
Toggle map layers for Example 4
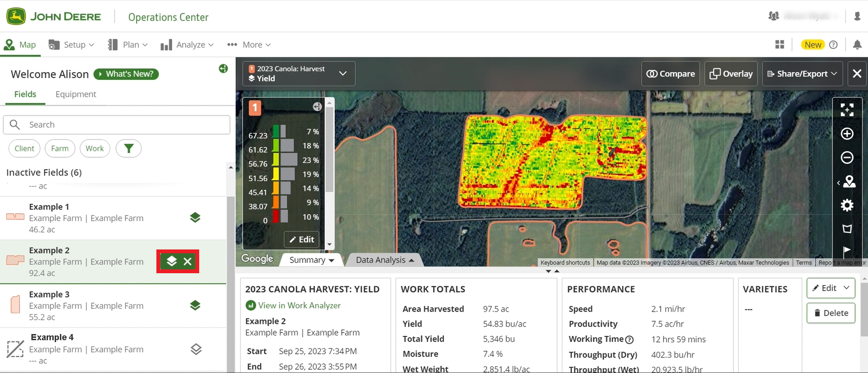coord(196,349)
